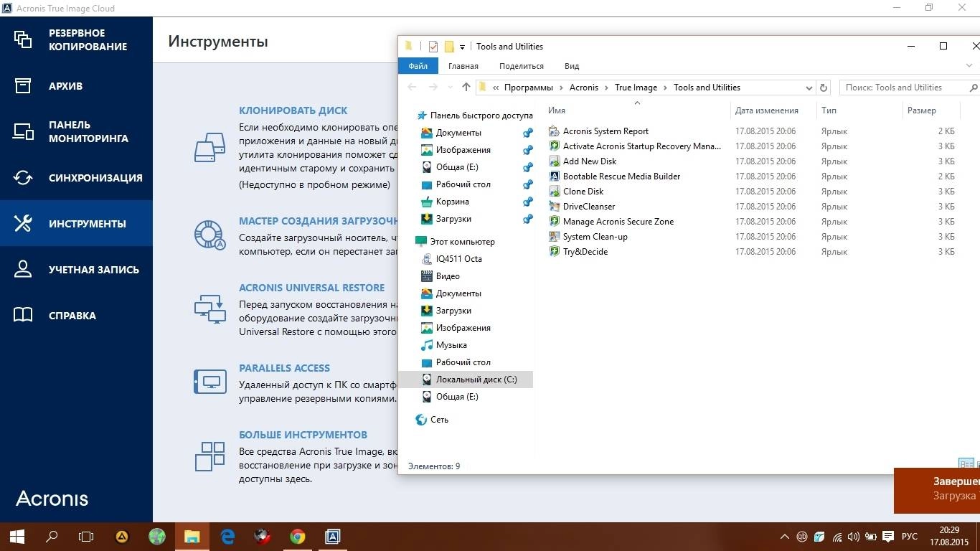Click the new folder icon in title bar

(x=449, y=47)
